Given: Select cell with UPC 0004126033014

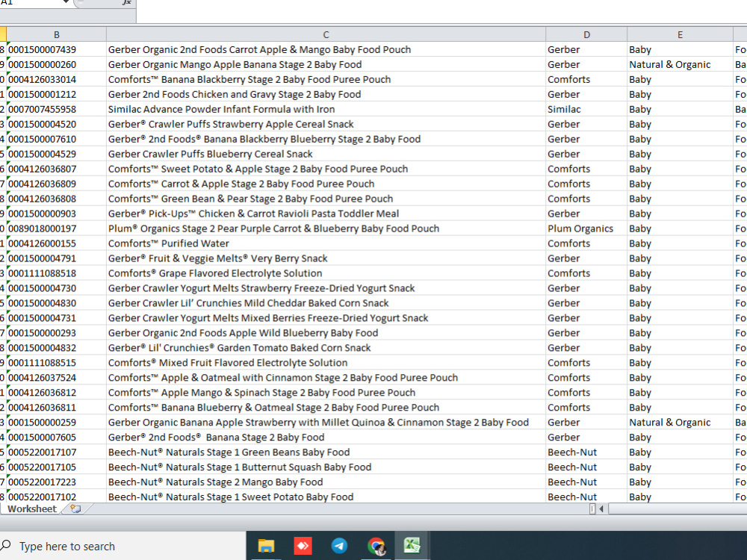Looking at the screenshot, I should (56, 79).
